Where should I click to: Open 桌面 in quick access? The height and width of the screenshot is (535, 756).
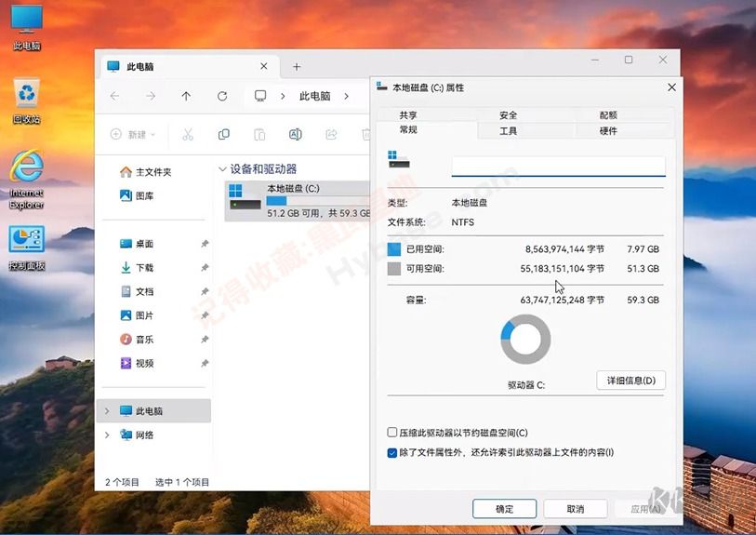pos(137,244)
